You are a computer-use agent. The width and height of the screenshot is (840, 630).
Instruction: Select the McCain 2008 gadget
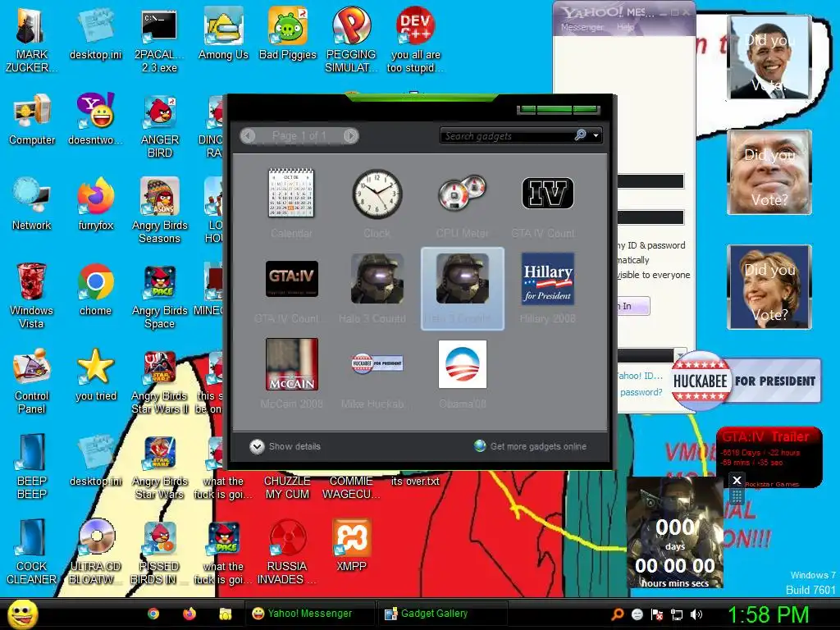tap(291, 363)
